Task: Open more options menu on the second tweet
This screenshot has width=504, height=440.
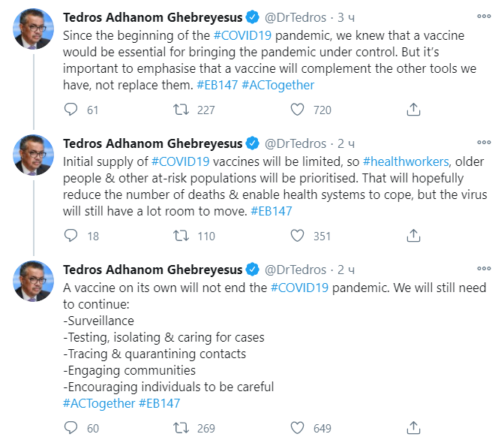Action: click(x=484, y=143)
